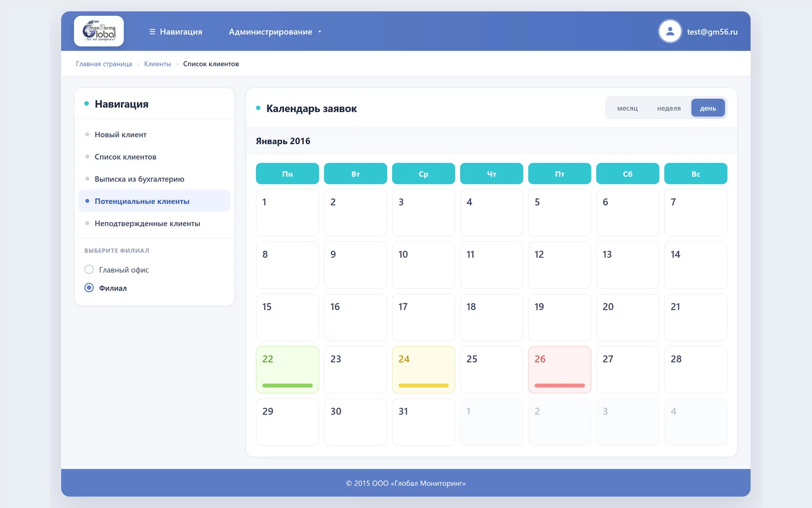Click the green bar on day 22
This screenshot has width=812, height=508.
pos(288,386)
